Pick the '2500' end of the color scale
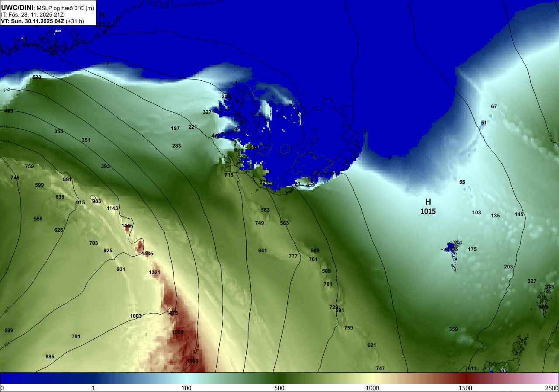The height and width of the screenshot is (392, 559). (x=552, y=388)
